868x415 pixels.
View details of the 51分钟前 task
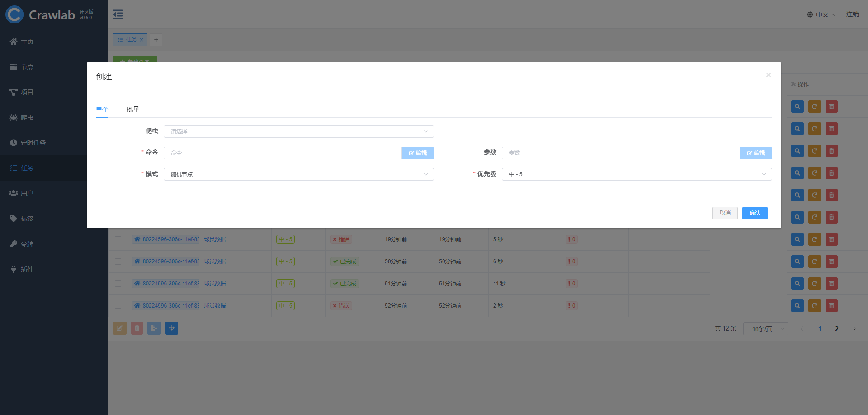tap(797, 284)
